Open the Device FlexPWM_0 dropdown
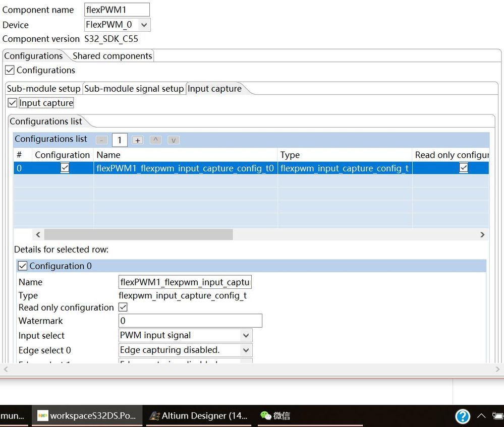The height and width of the screenshot is (427, 504). (x=144, y=25)
